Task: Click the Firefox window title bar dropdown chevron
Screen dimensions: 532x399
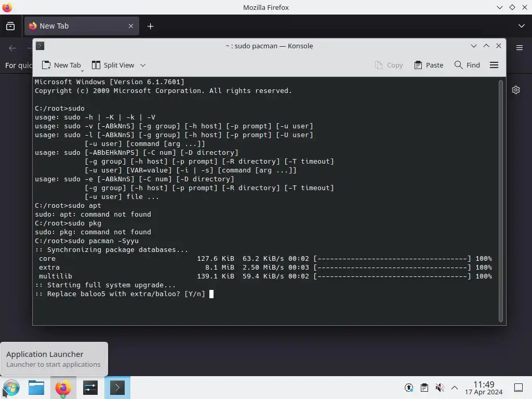Action: tap(499, 7)
